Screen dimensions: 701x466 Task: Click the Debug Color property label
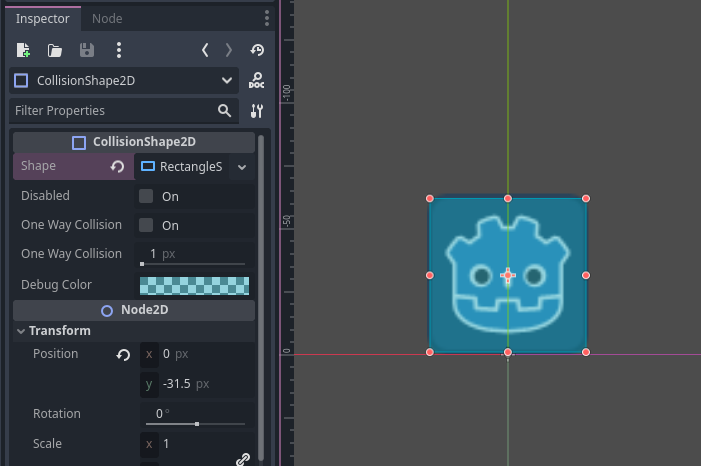pyautogui.click(x=56, y=285)
